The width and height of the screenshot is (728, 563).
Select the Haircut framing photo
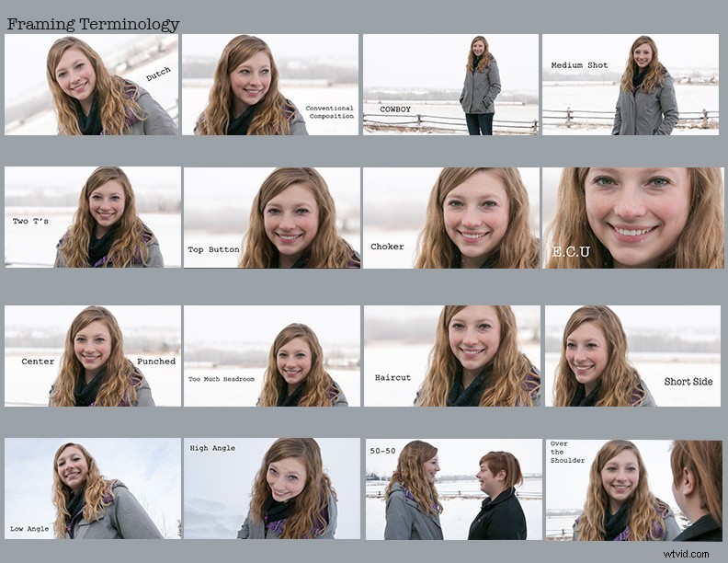[x=452, y=356]
